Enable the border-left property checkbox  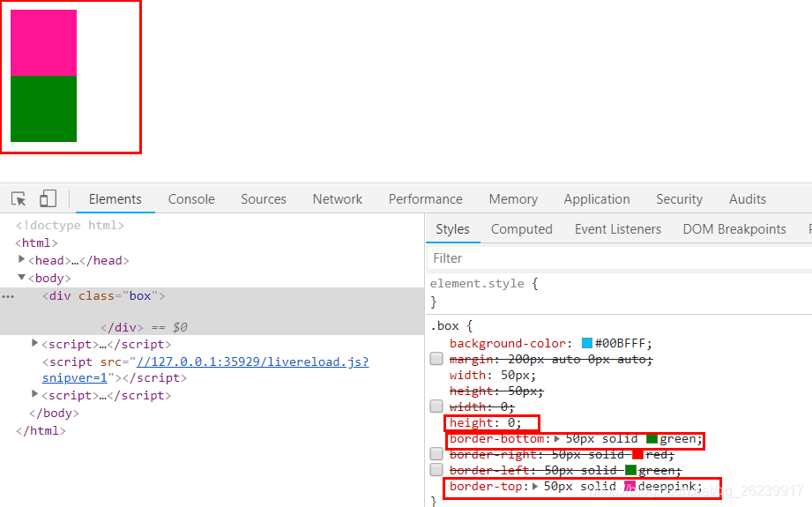(436, 470)
